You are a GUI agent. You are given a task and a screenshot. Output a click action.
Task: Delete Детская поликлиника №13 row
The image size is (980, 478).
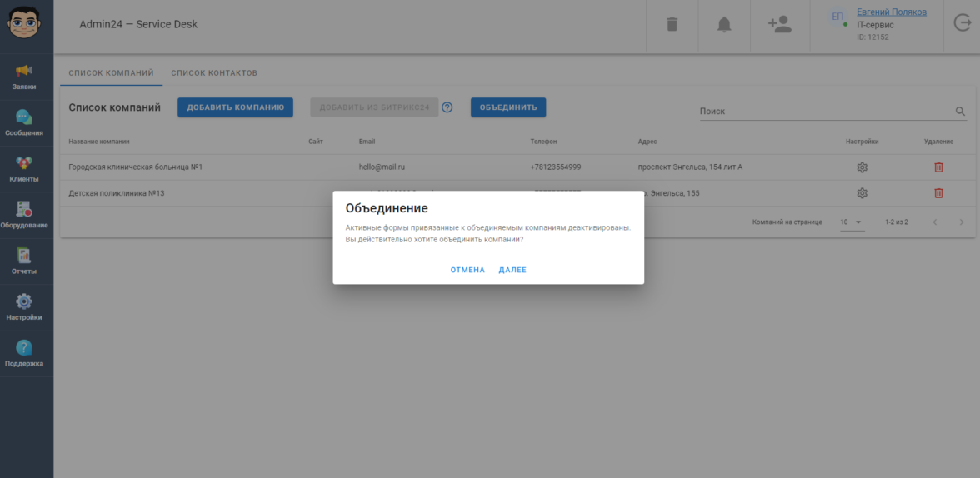[938, 193]
